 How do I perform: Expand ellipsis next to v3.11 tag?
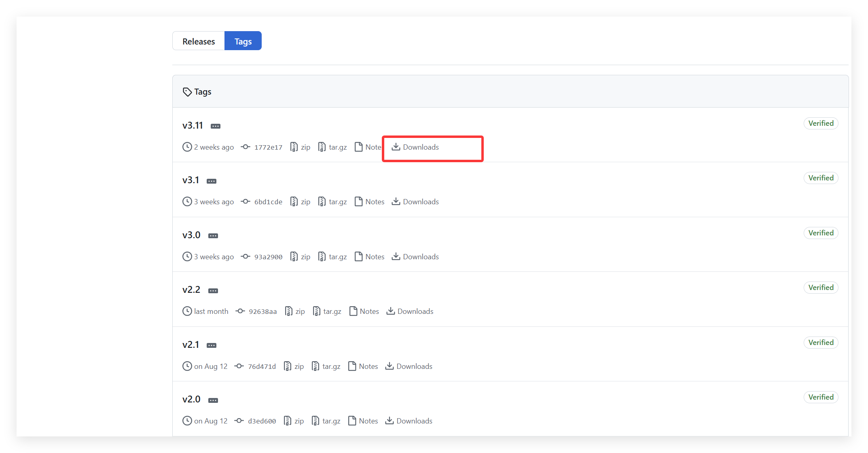(216, 126)
